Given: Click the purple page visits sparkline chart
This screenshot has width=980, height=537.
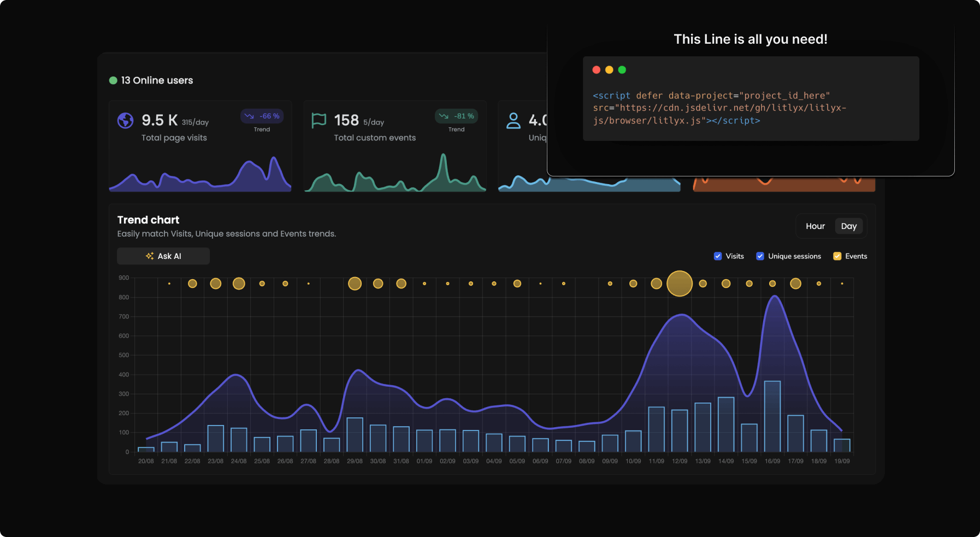Looking at the screenshot, I should [200, 174].
